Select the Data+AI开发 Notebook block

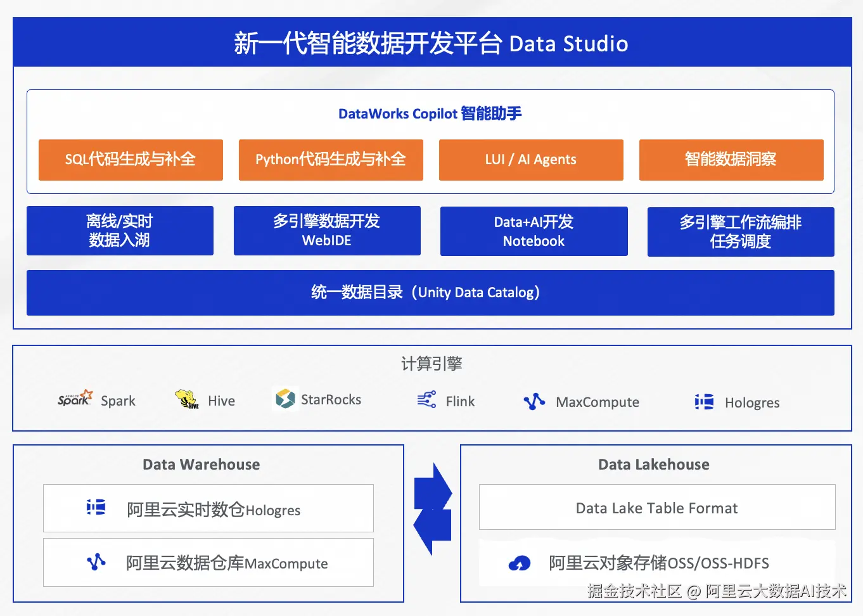[x=534, y=231]
